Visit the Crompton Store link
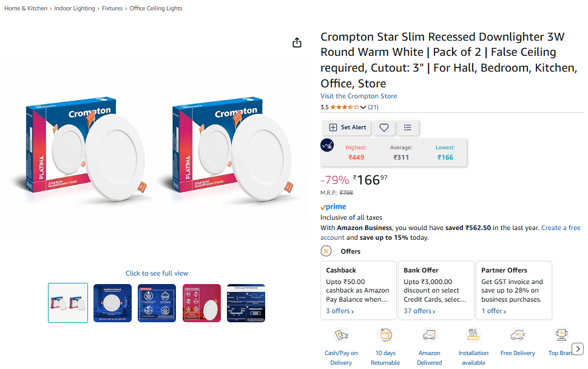Image resolution: width=588 pixels, height=369 pixels. point(359,96)
